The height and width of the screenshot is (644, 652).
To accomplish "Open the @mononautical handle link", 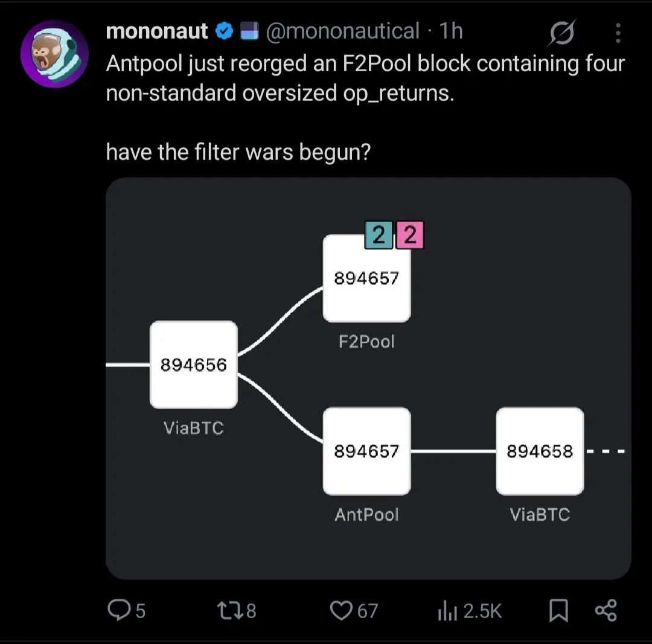I will pyautogui.click(x=342, y=31).
